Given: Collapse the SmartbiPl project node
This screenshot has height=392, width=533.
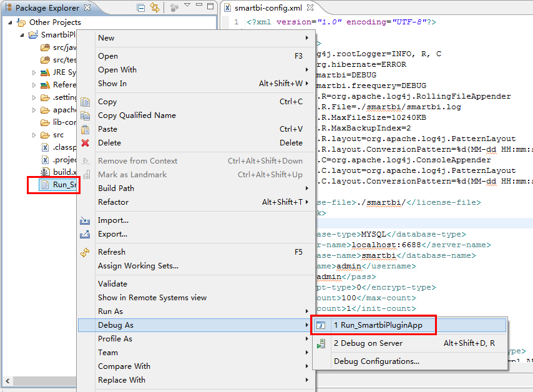Looking at the screenshot, I should point(22,35).
